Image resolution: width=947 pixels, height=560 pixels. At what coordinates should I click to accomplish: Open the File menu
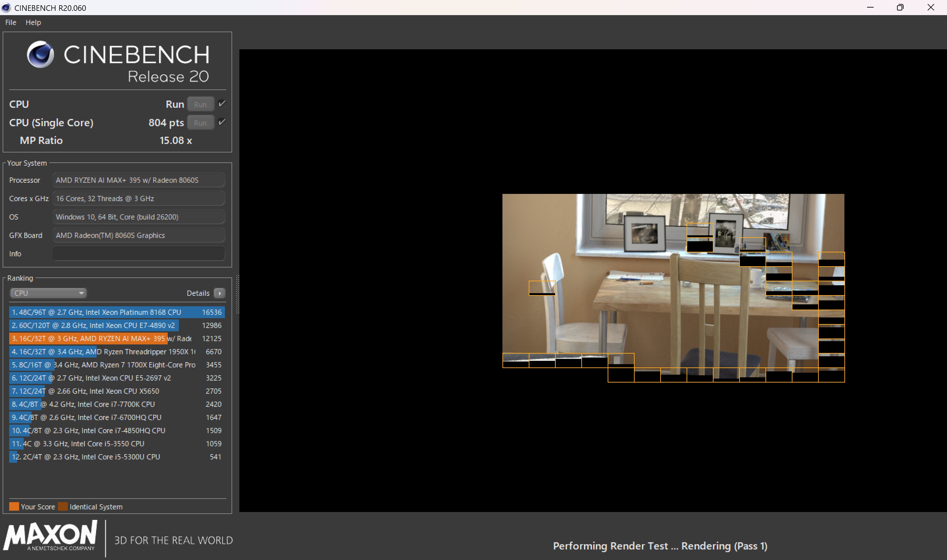[x=11, y=22]
